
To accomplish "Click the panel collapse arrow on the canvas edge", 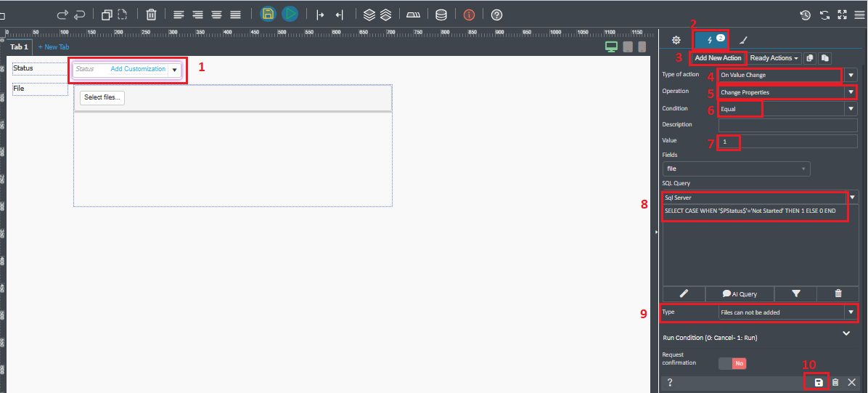I will click(656, 232).
